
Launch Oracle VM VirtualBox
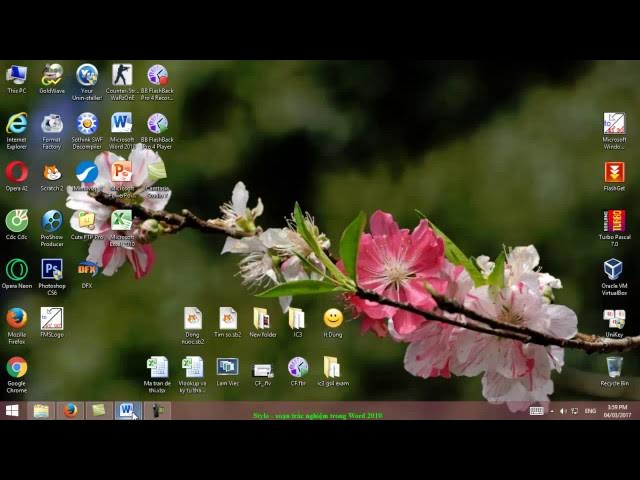[x=614, y=277]
